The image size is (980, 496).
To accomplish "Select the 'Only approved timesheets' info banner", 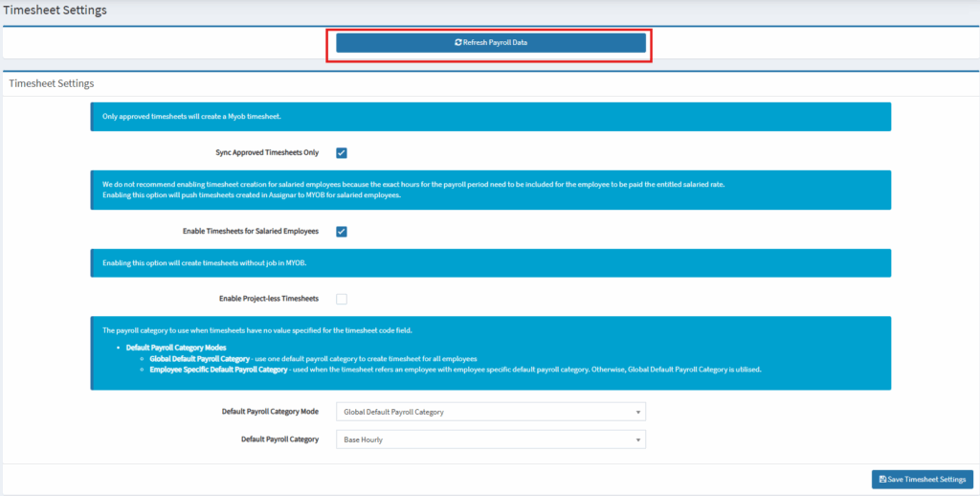I will tap(490, 117).
